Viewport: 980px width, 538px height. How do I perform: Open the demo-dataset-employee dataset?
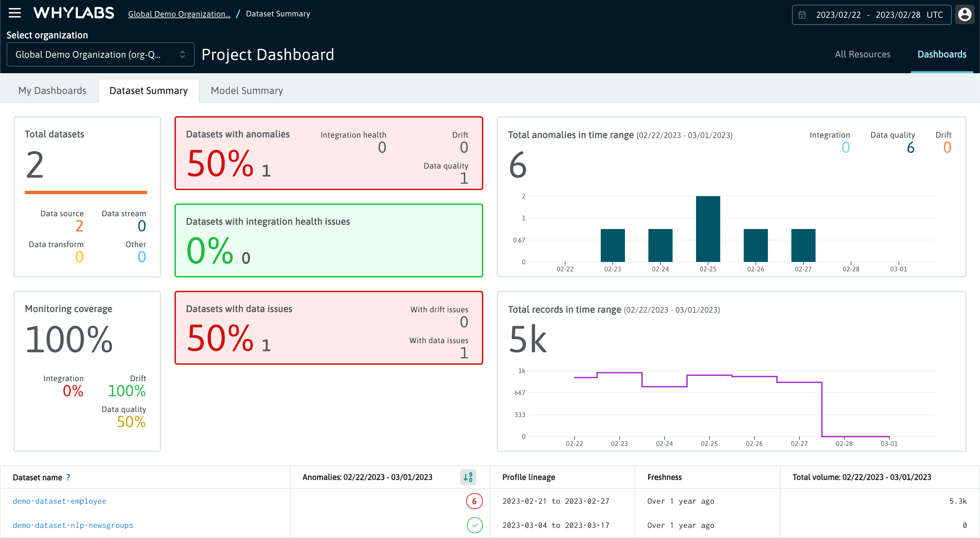59,501
